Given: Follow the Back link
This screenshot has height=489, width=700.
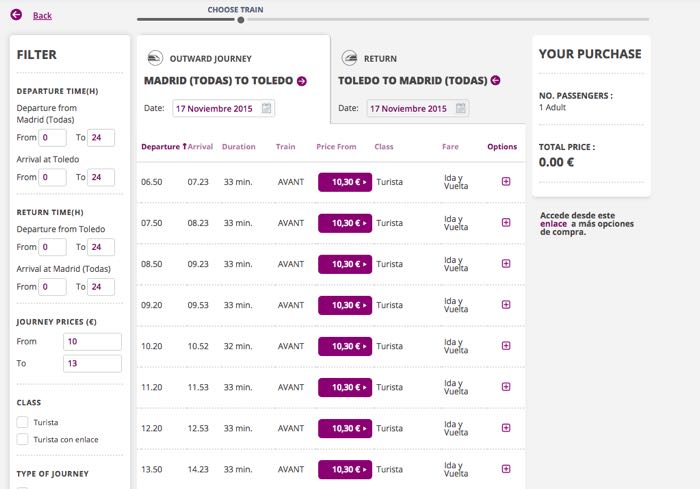Looking at the screenshot, I should (42, 16).
